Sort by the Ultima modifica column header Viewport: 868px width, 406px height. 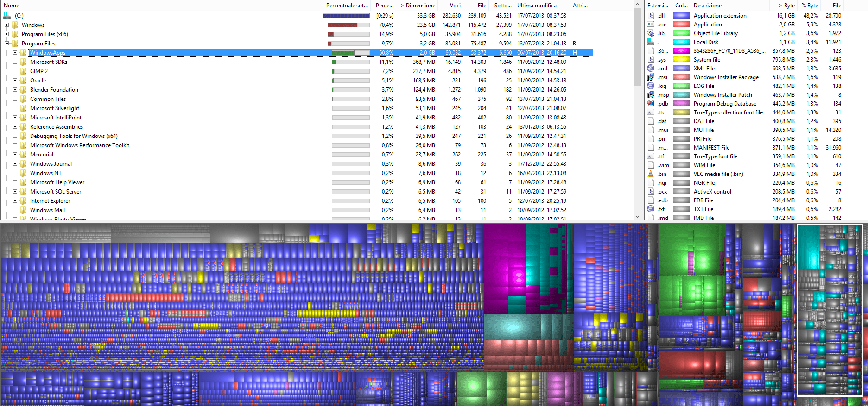(542, 6)
